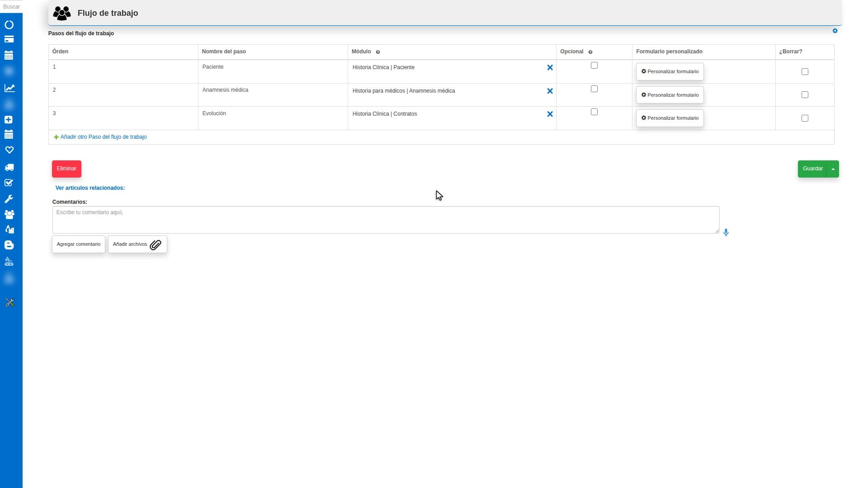Open the medical plus icon in the sidebar

pyautogui.click(x=9, y=120)
